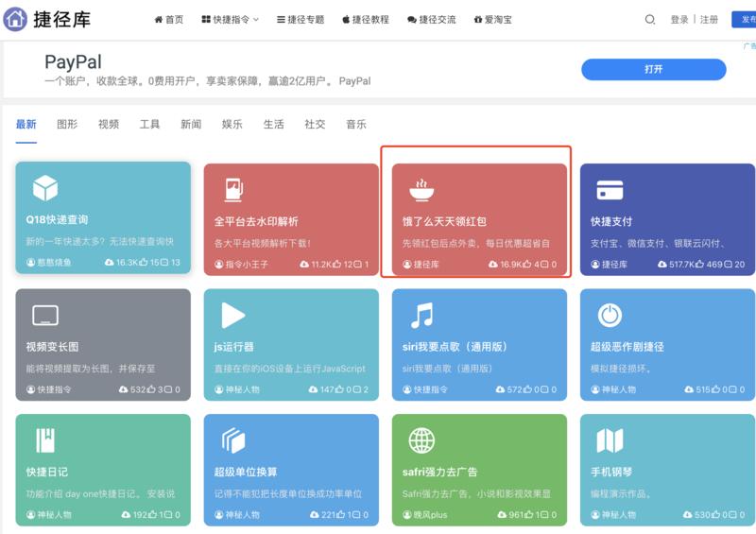Open 捷径教程 in the navigation

point(366,20)
